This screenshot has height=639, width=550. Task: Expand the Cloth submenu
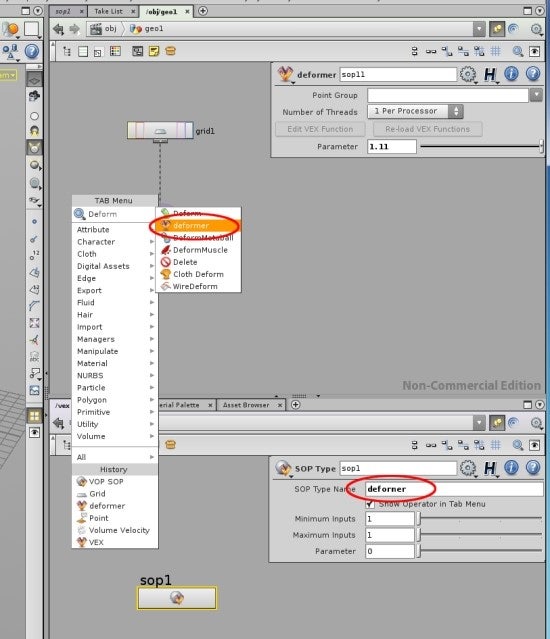coord(115,254)
